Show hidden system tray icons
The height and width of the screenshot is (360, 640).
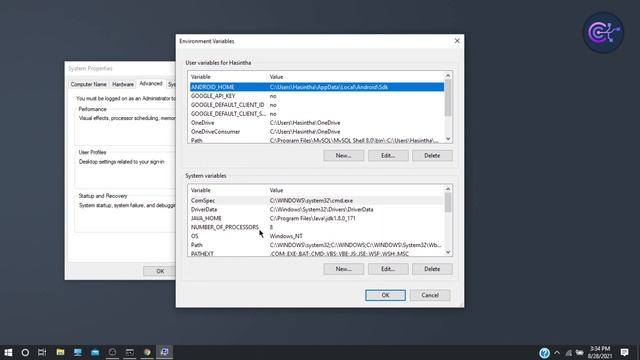pyautogui.click(x=557, y=352)
